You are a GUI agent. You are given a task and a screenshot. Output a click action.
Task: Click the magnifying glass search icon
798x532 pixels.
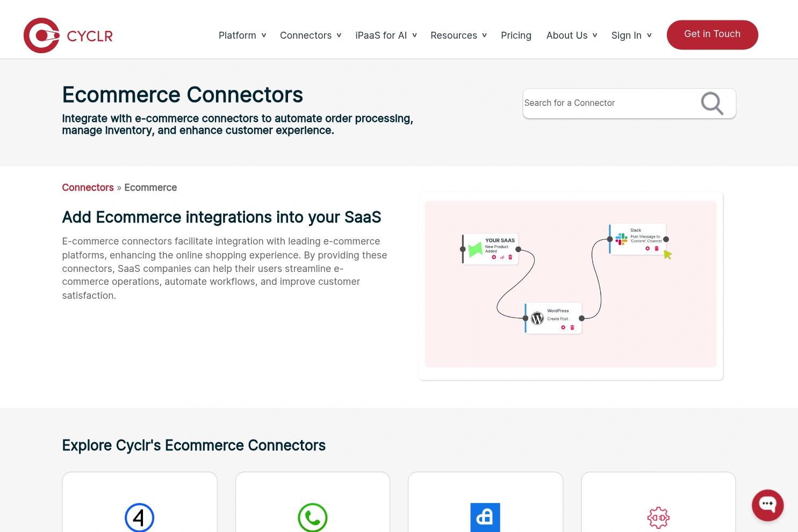pyautogui.click(x=712, y=103)
